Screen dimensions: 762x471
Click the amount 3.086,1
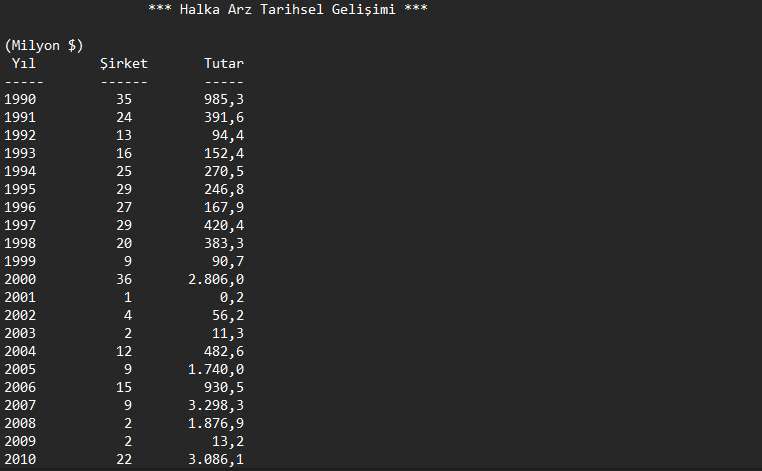pos(216,459)
